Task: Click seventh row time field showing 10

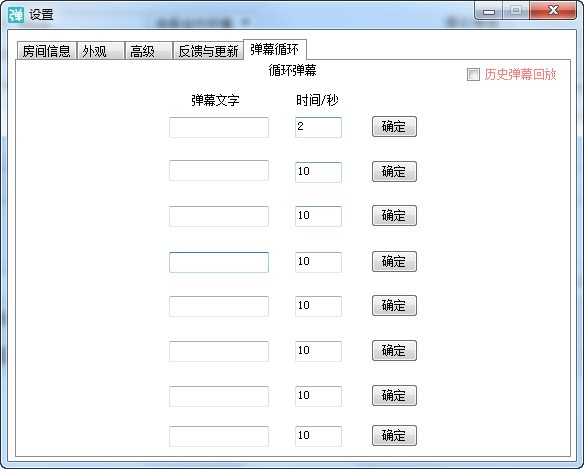Action: [x=318, y=396]
